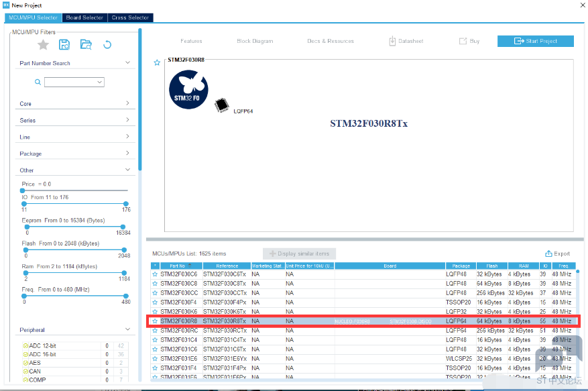This screenshot has height=391, width=588.
Task: Reset all filters with the refresh icon
Action: (107, 45)
